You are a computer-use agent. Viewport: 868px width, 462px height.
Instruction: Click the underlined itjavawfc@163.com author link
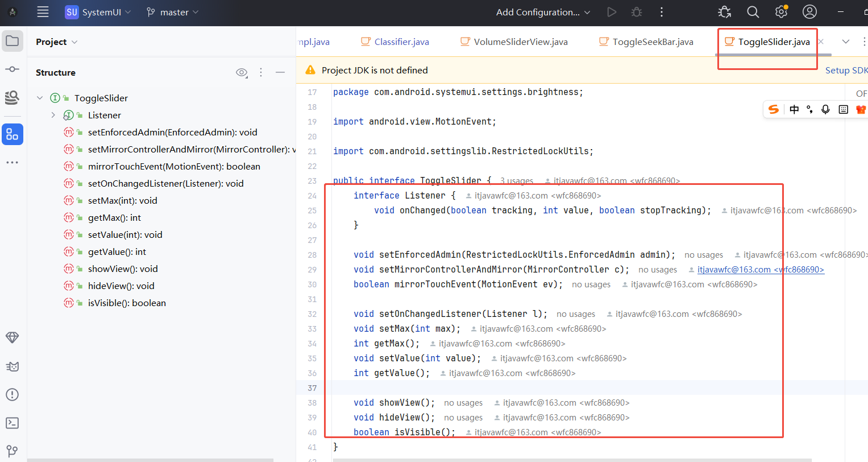pos(761,270)
